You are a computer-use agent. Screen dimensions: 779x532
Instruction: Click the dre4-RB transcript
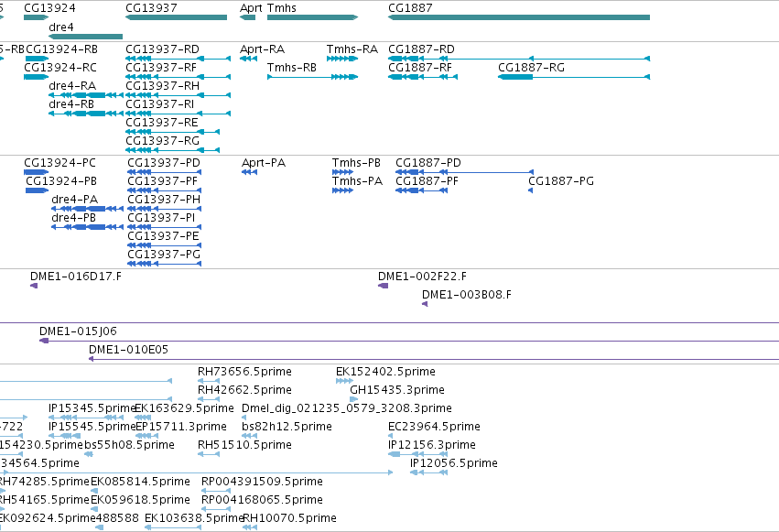(x=86, y=114)
